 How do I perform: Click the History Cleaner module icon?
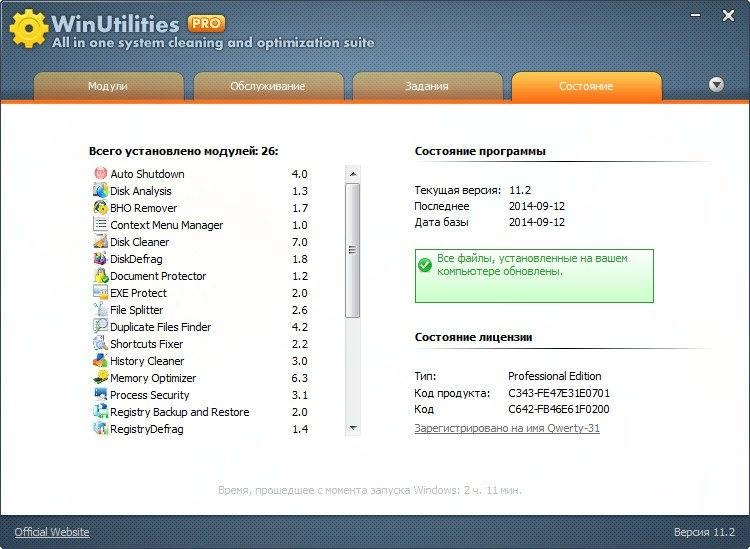pos(100,360)
